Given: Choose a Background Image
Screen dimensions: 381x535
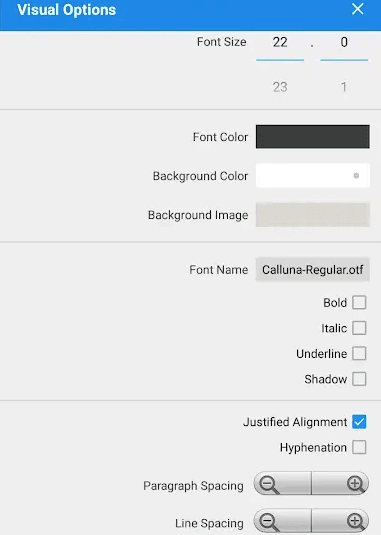Looking at the screenshot, I should tap(312, 215).
